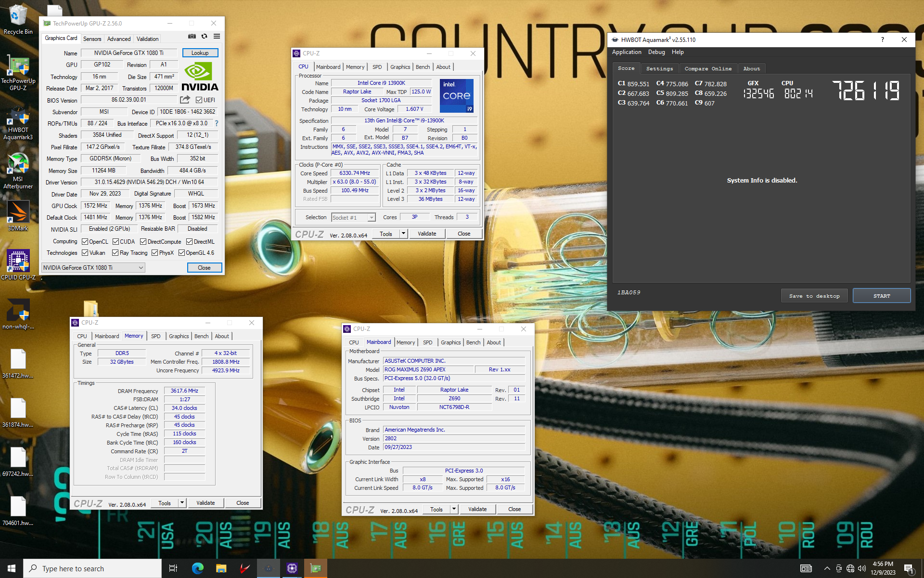Viewport: 924px width, 578px height.
Task: Show hidden system tray icons chevron
Action: pyautogui.click(x=827, y=568)
